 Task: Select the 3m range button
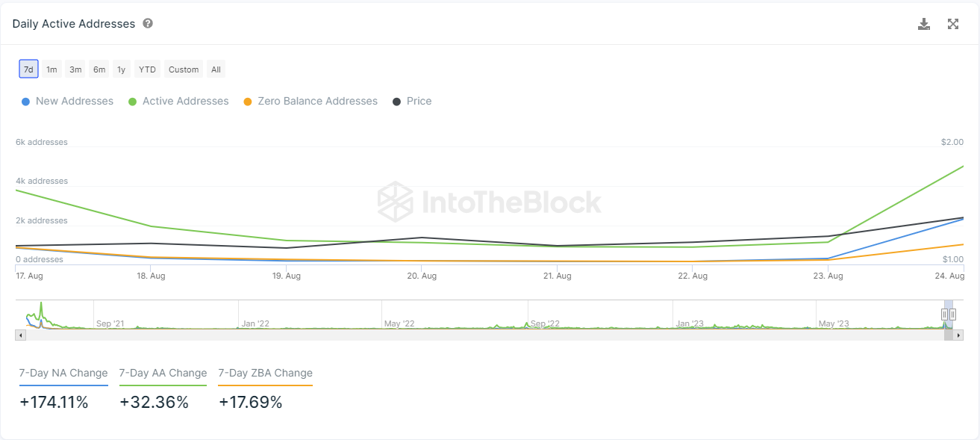(75, 69)
